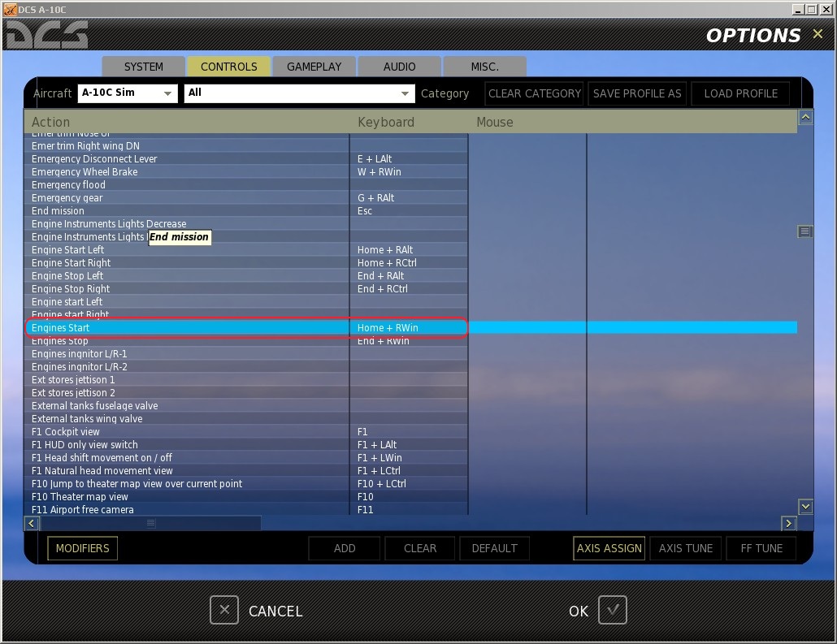
Task: Select Engine Instruments Lights Decrease row
Action: pos(246,223)
